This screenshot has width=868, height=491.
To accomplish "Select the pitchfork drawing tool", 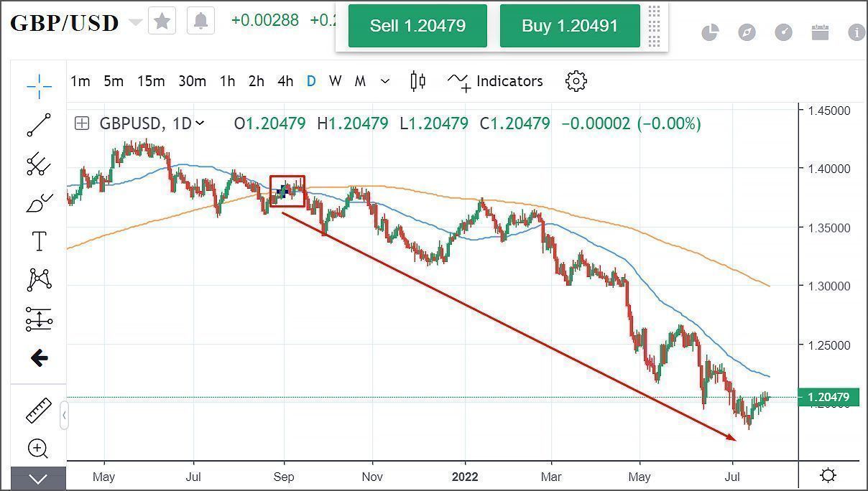I will tap(39, 164).
